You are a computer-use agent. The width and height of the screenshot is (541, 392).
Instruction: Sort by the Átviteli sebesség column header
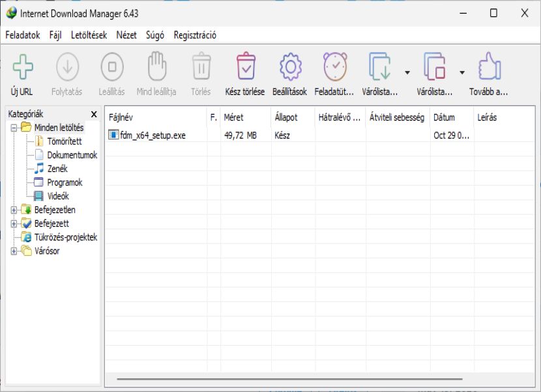click(398, 118)
